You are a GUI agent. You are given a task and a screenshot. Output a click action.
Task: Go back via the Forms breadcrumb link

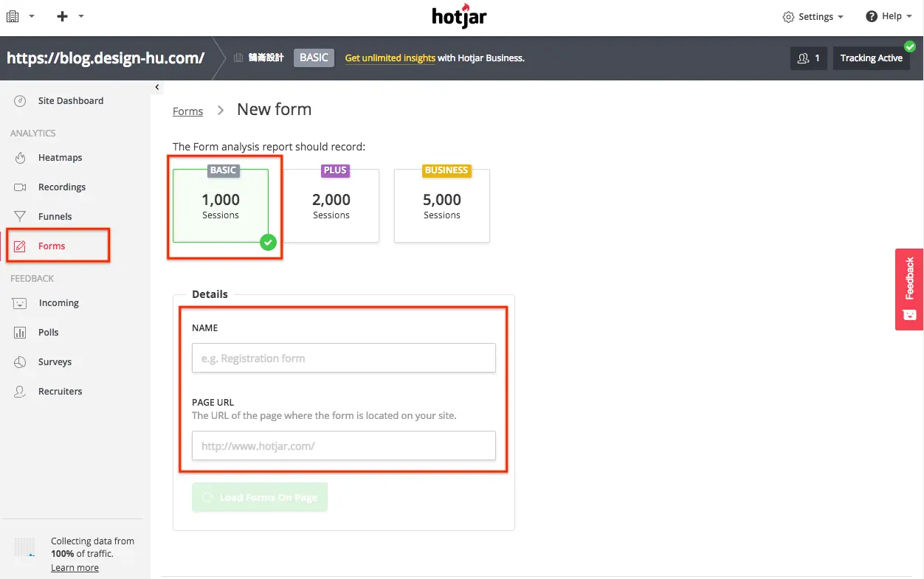pyautogui.click(x=187, y=111)
